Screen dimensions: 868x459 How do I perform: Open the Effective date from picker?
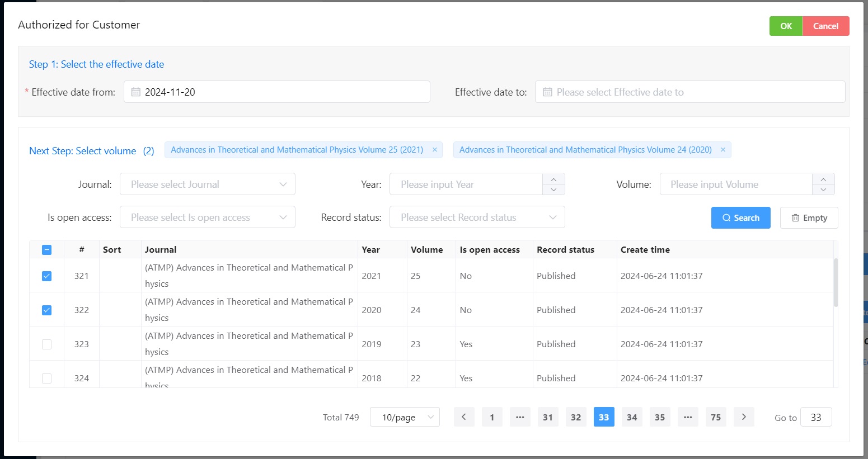click(276, 92)
